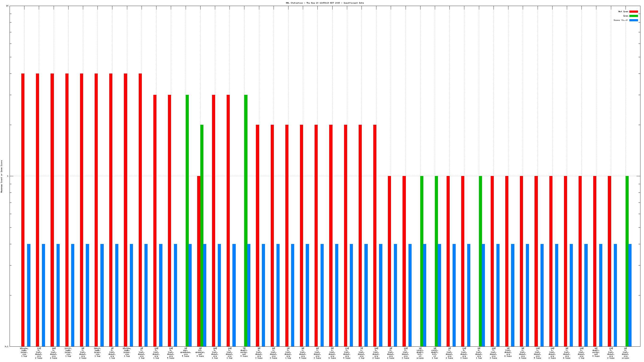Click the bl.spamcop.net 4 hops x-axis label

pyautogui.click(x=200, y=352)
